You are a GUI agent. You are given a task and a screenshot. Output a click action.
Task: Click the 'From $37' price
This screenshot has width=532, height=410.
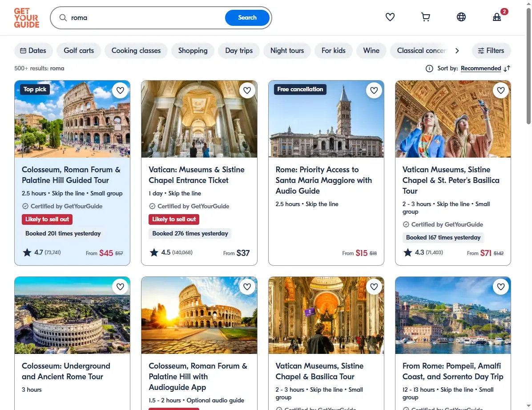tap(236, 253)
